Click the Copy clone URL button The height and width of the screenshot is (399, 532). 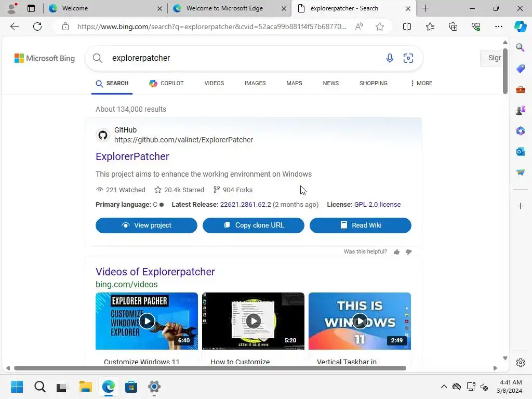tap(254, 225)
